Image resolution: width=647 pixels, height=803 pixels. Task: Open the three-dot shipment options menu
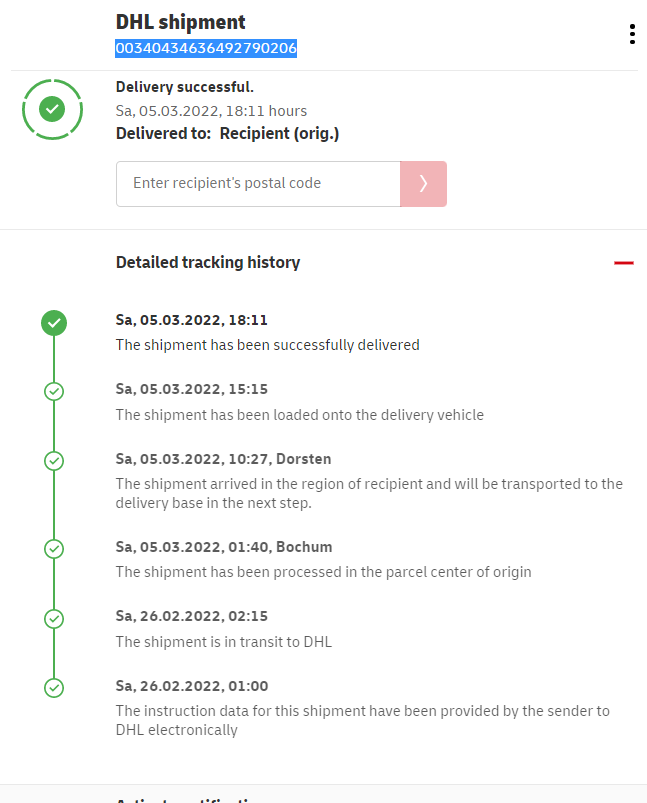tap(632, 34)
